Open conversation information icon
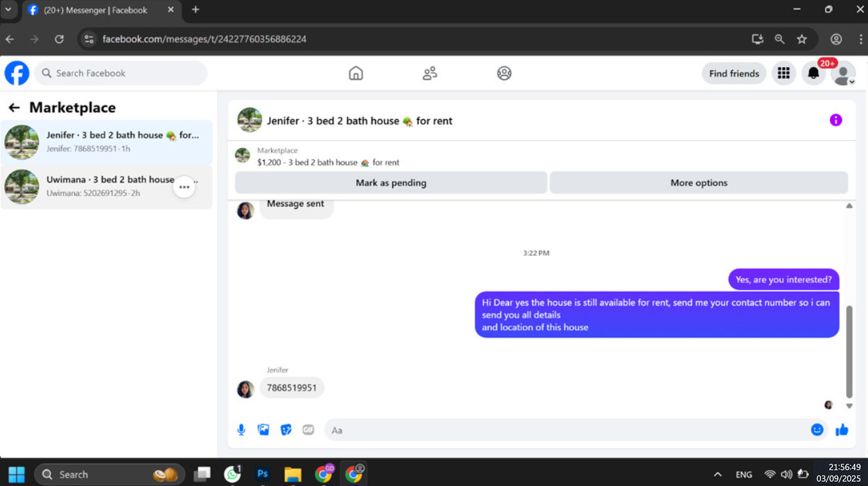 coord(835,120)
